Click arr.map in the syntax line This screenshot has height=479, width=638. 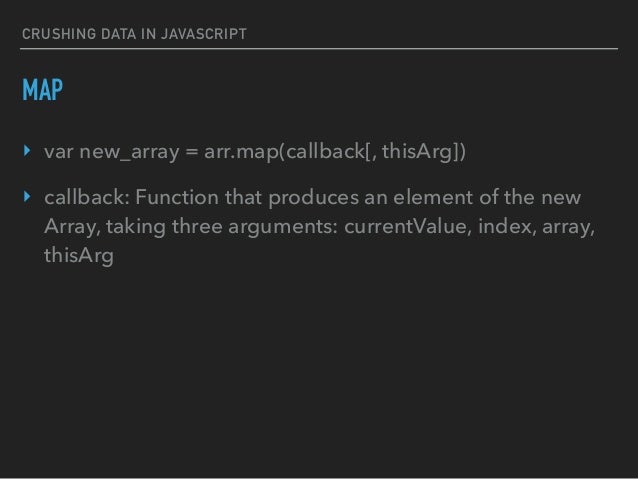(241, 152)
